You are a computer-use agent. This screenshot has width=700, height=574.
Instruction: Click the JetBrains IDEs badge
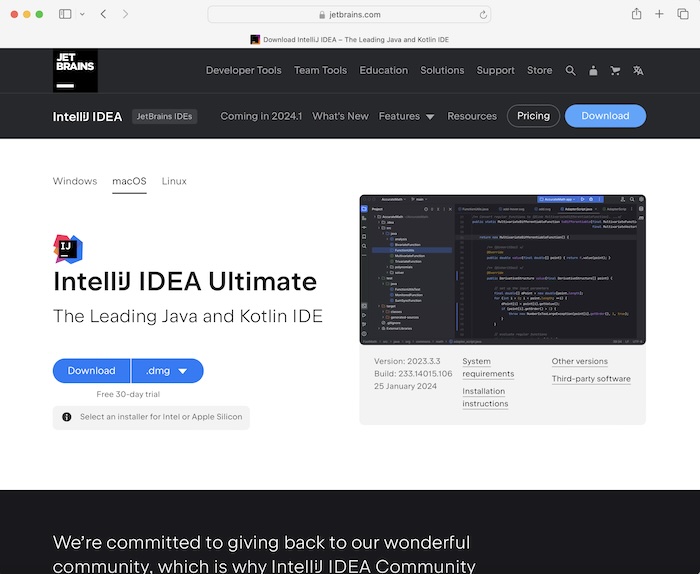[164, 116]
